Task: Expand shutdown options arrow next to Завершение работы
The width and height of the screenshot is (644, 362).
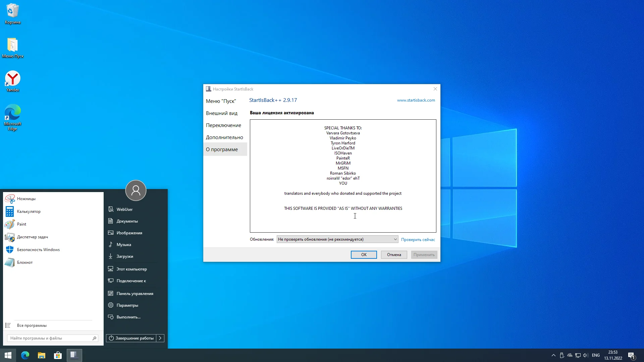Action: pos(160,338)
